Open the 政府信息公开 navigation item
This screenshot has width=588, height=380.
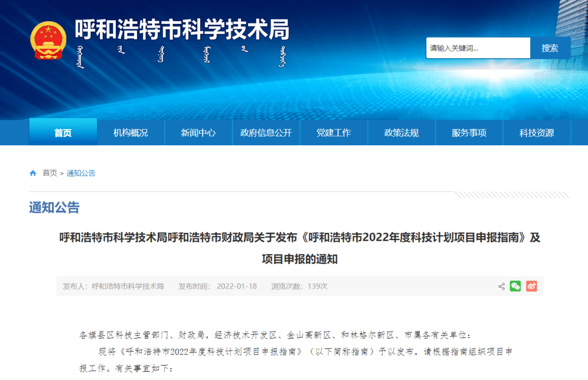pyautogui.click(x=266, y=133)
